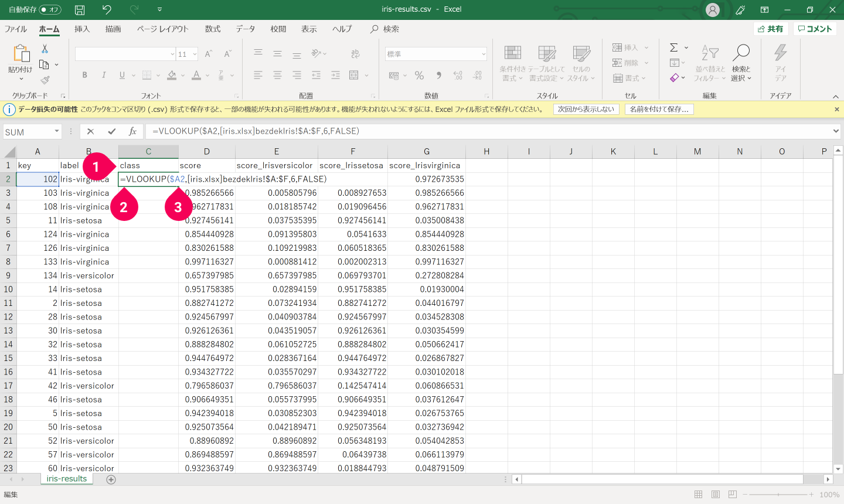Toggle center alignment button

coord(277,75)
